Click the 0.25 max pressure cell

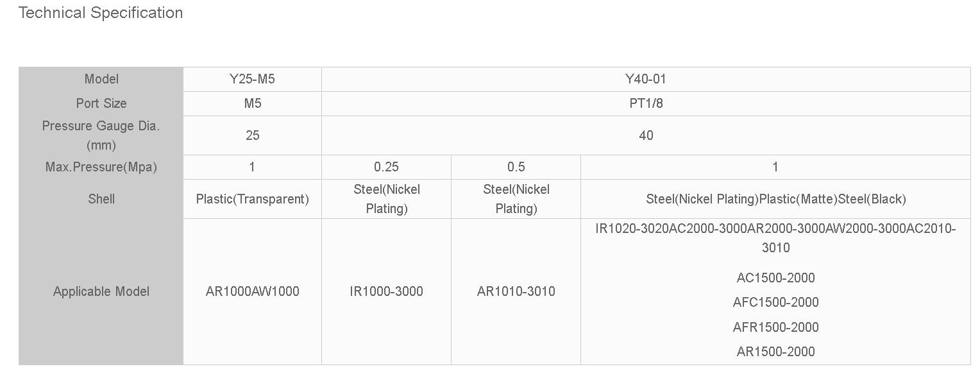pos(386,167)
